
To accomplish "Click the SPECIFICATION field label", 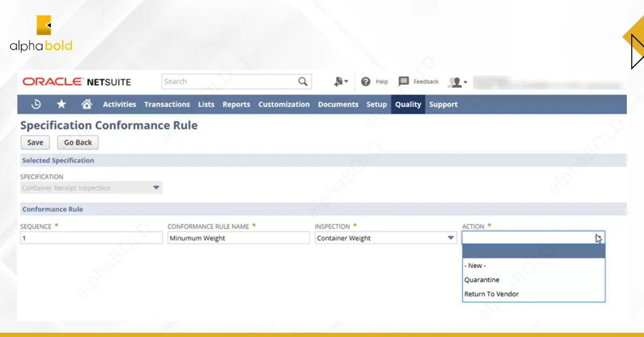I will point(42,177).
